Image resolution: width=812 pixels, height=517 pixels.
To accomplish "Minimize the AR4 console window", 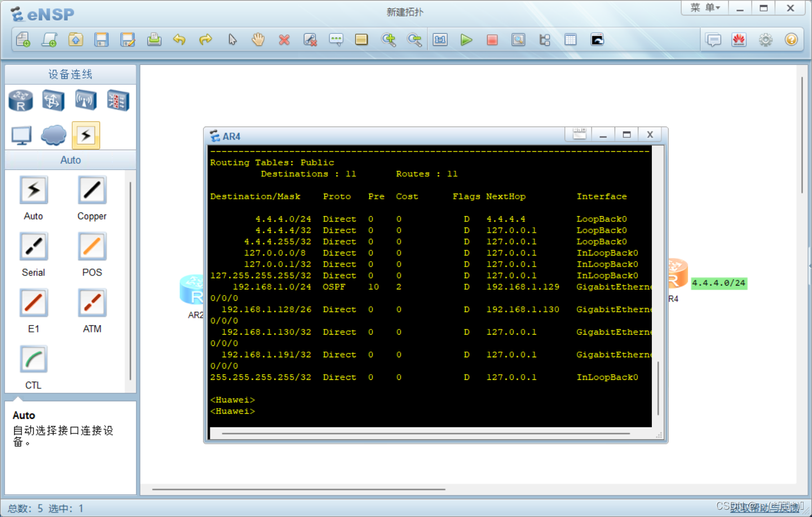I will [x=603, y=134].
